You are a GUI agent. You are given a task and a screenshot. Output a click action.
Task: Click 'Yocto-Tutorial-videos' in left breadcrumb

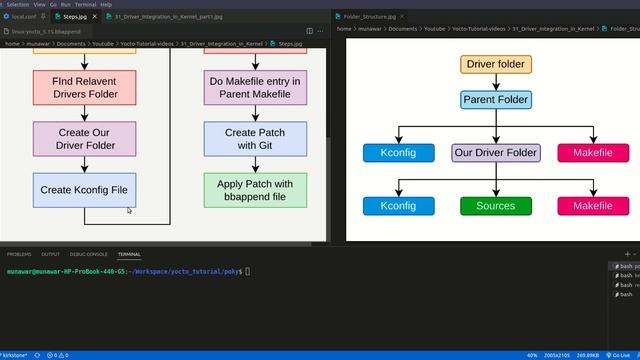(147, 44)
